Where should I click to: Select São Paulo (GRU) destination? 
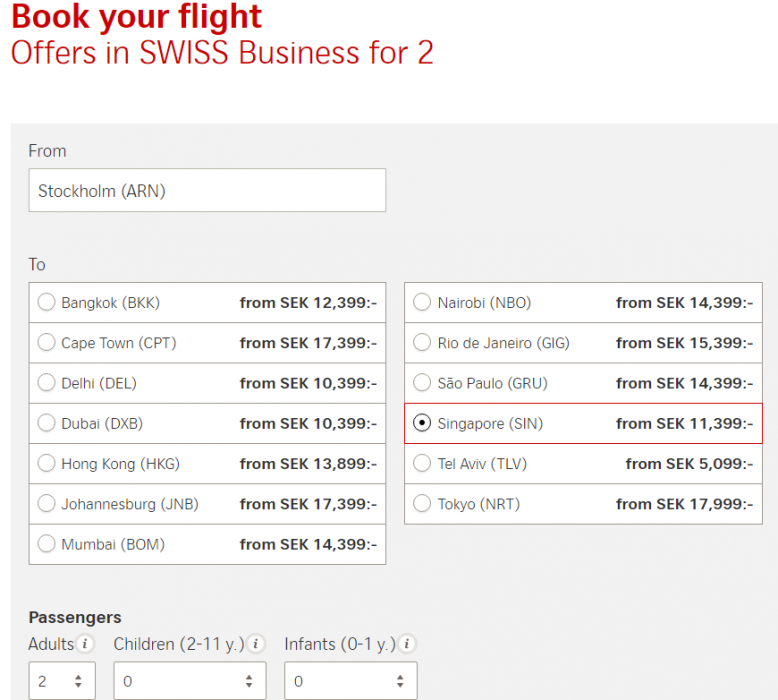[422, 383]
